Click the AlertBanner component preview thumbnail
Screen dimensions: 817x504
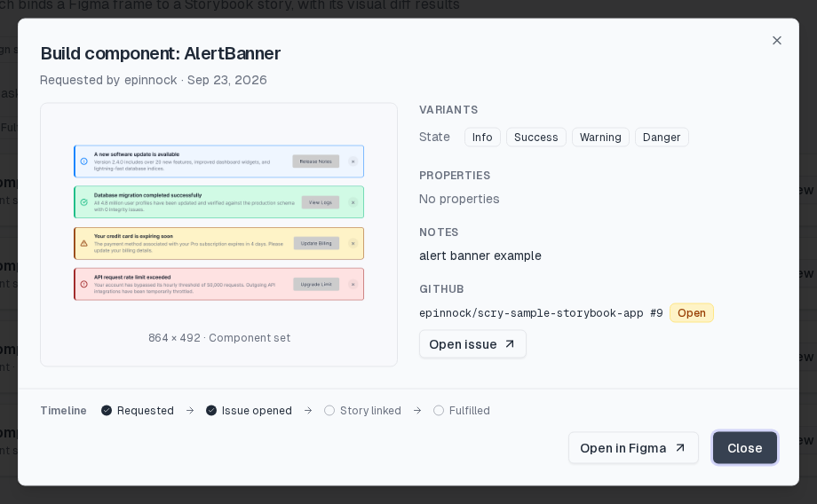218,223
